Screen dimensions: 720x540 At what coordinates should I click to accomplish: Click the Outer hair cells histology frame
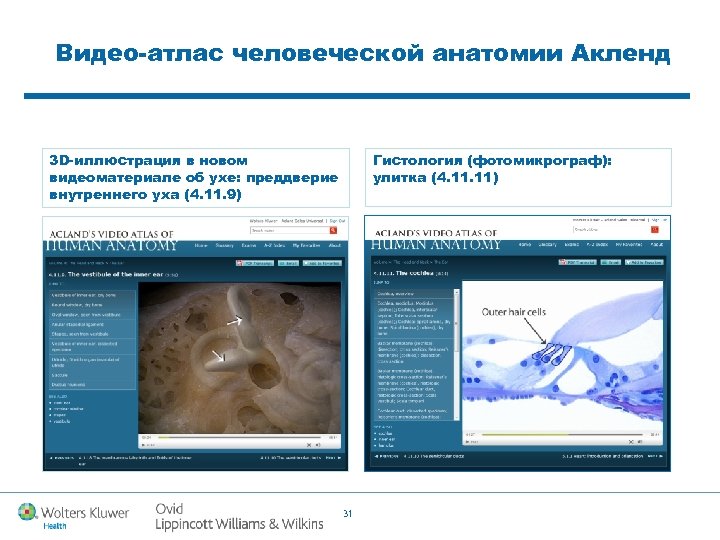coord(562,355)
